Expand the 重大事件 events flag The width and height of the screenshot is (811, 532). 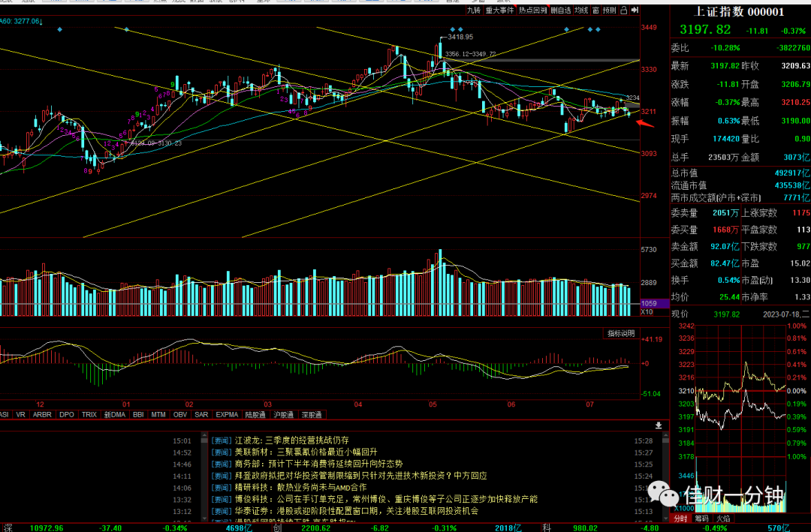[x=499, y=11]
